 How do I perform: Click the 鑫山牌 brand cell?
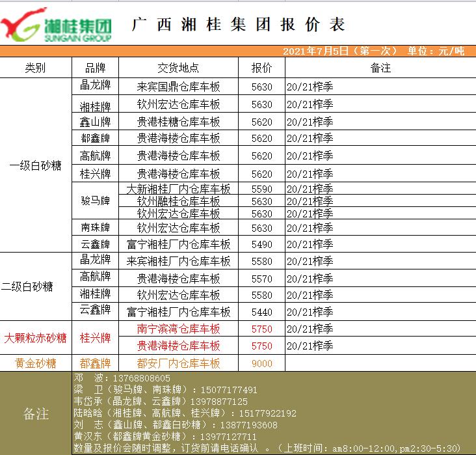click(95, 122)
